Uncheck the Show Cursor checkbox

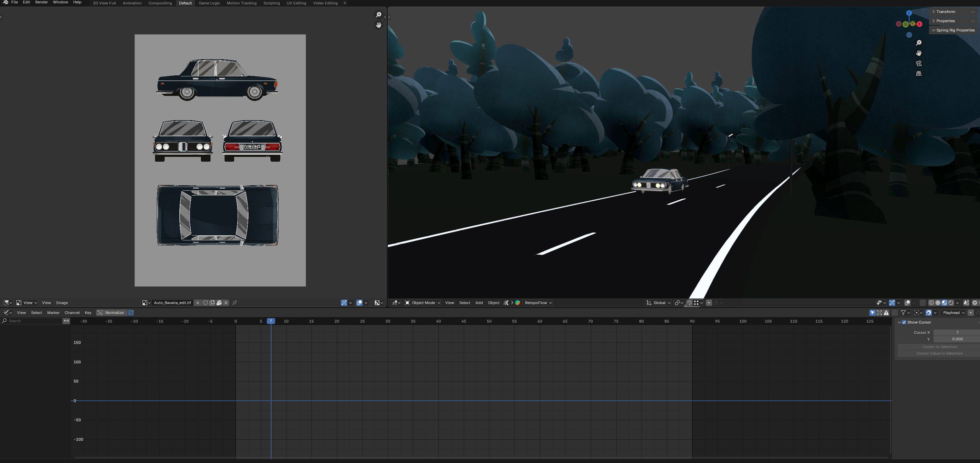tap(904, 322)
